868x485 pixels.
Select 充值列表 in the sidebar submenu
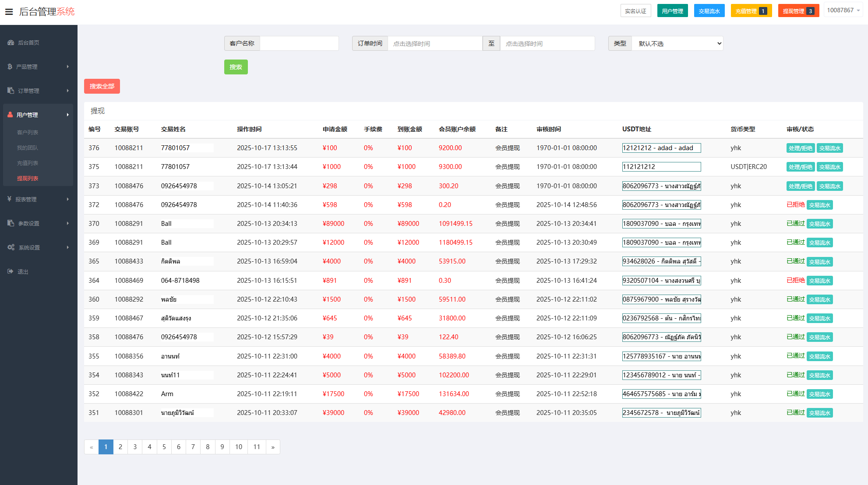28,163
